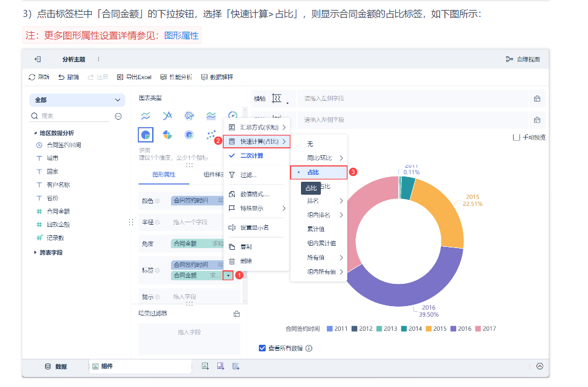Select 占比 in quick-calculation submenu
The height and width of the screenshot is (387, 588).
pyautogui.click(x=319, y=172)
